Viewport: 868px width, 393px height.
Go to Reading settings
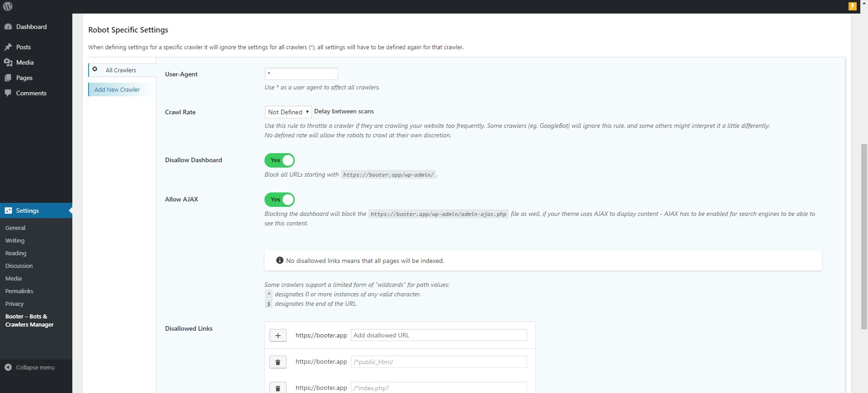[x=16, y=253]
